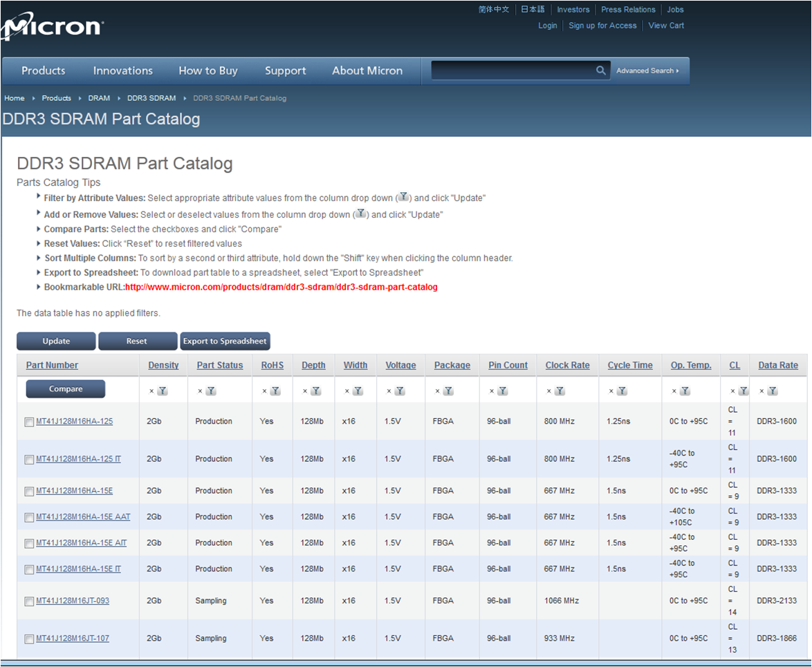Open the Products navigation menu
Viewport: 812px width, 667px height.
click(x=43, y=71)
